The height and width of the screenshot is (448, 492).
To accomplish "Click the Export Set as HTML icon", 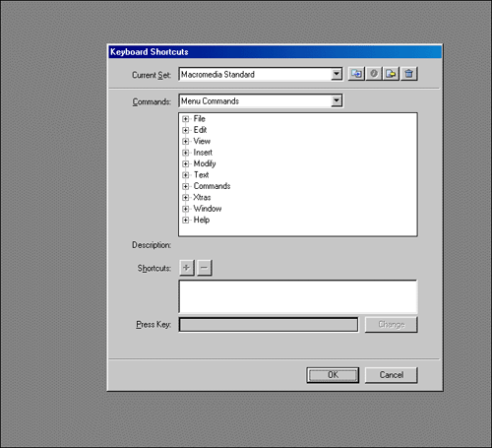I will point(391,74).
